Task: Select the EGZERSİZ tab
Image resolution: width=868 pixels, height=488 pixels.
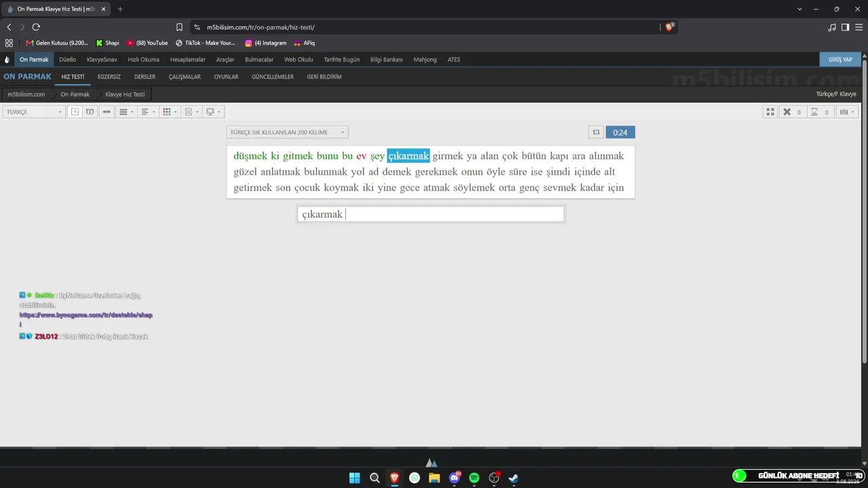Action: pyautogui.click(x=109, y=77)
